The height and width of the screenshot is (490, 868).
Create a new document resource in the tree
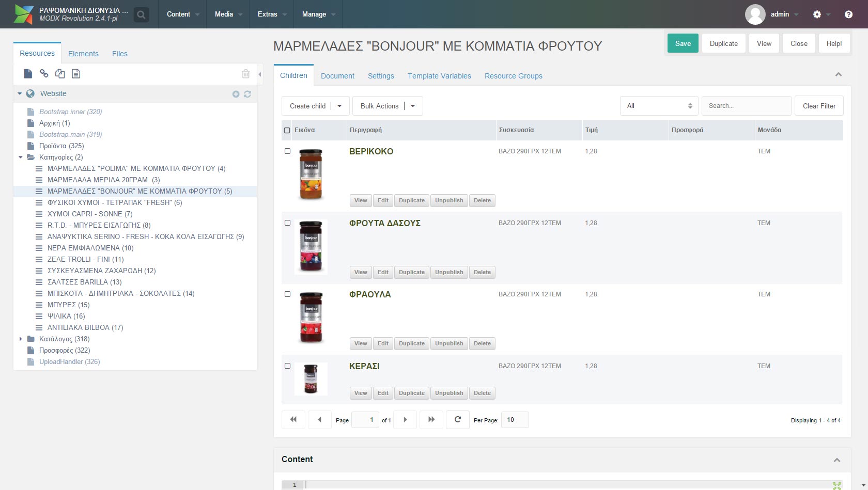[x=28, y=74]
